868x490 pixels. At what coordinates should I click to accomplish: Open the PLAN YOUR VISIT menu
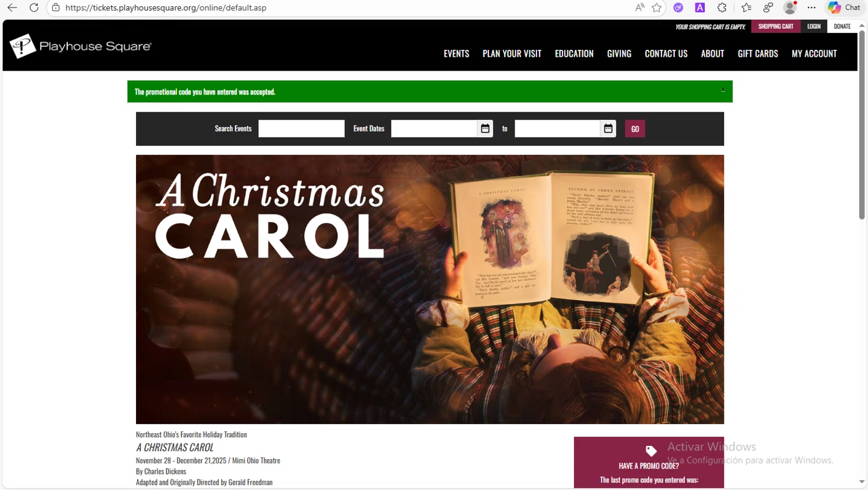point(512,53)
